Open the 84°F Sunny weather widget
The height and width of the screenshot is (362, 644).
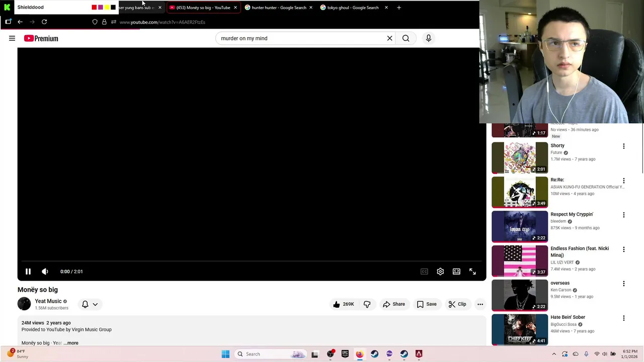click(x=17, y=354)
